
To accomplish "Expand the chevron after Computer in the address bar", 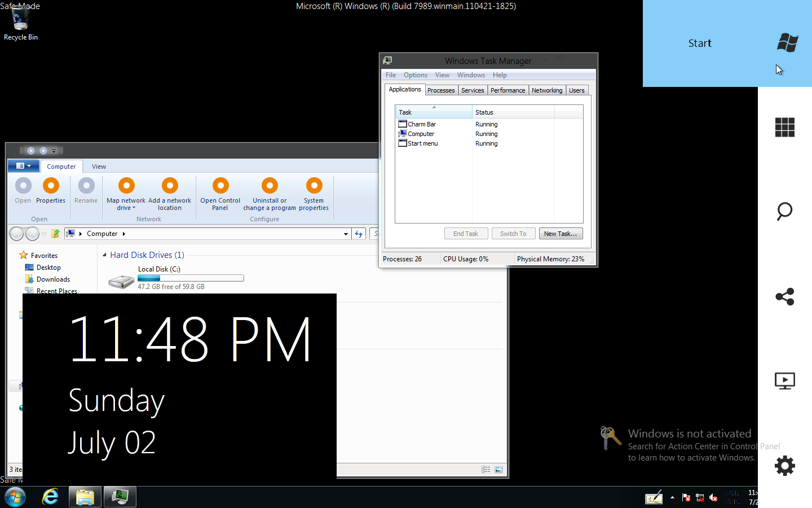I will point(123,234).
